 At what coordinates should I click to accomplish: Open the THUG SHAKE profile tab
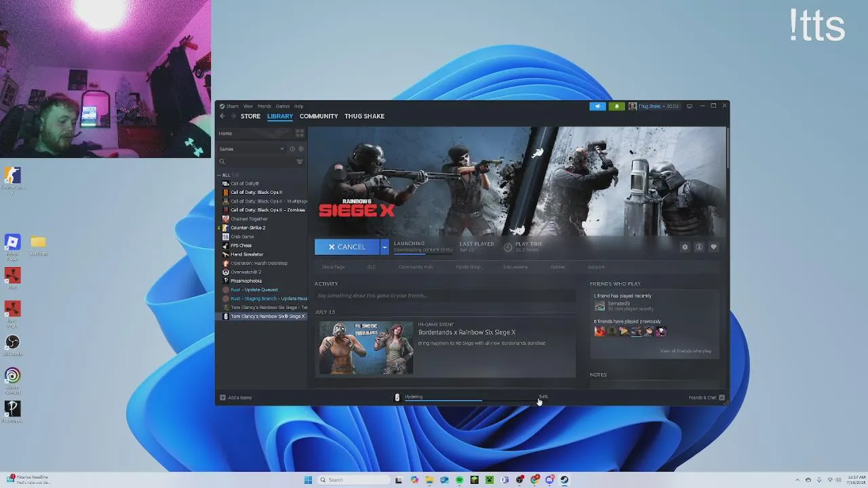tap(364, 117)
